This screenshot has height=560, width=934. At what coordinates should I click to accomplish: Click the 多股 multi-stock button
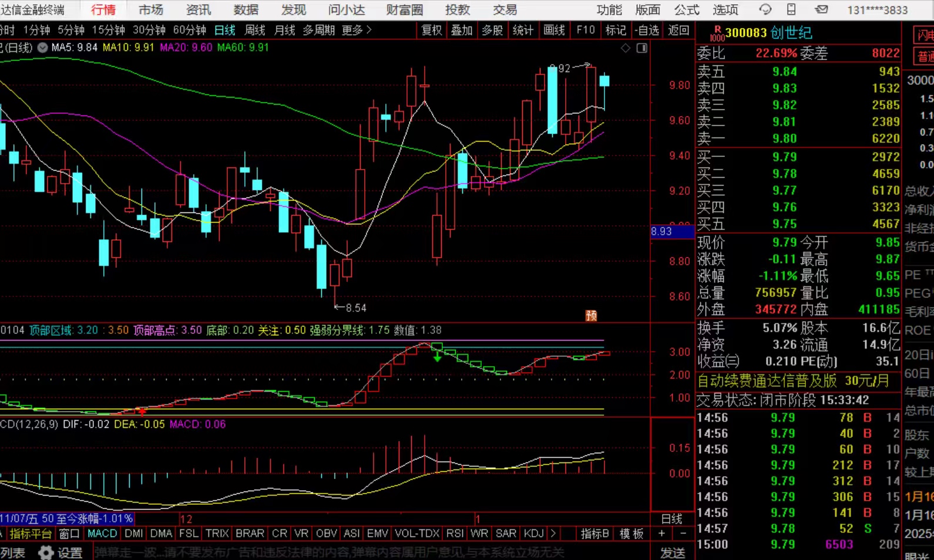point(492,30)
